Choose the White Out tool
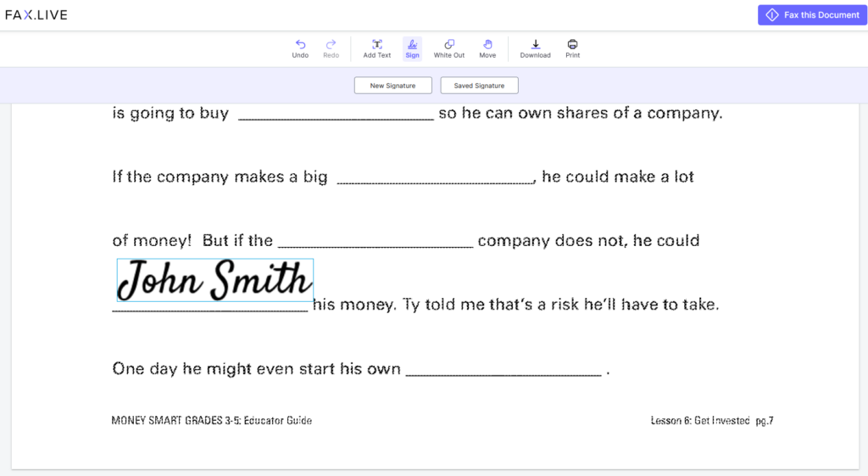The height and width of the screenshot is (476, 868). coord(449,48)
